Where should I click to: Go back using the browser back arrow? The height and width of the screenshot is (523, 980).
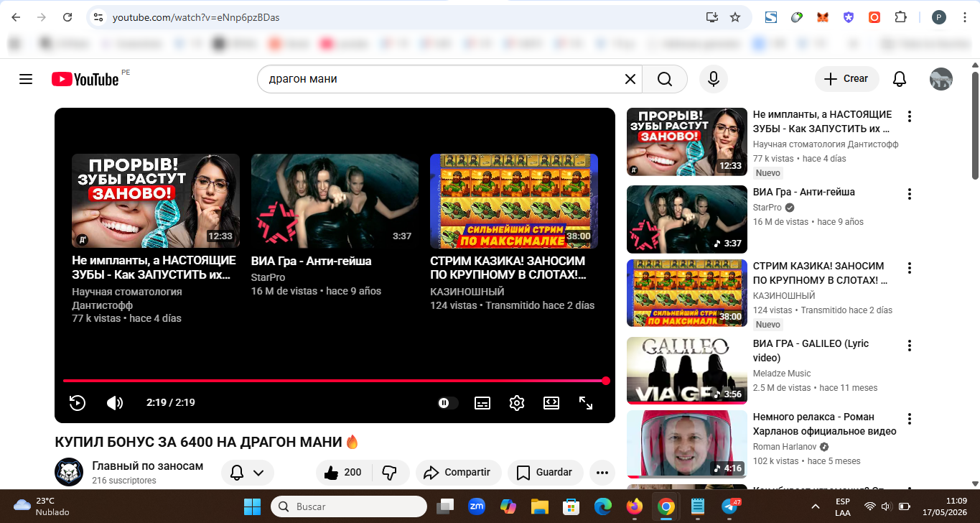pos(16,17)
